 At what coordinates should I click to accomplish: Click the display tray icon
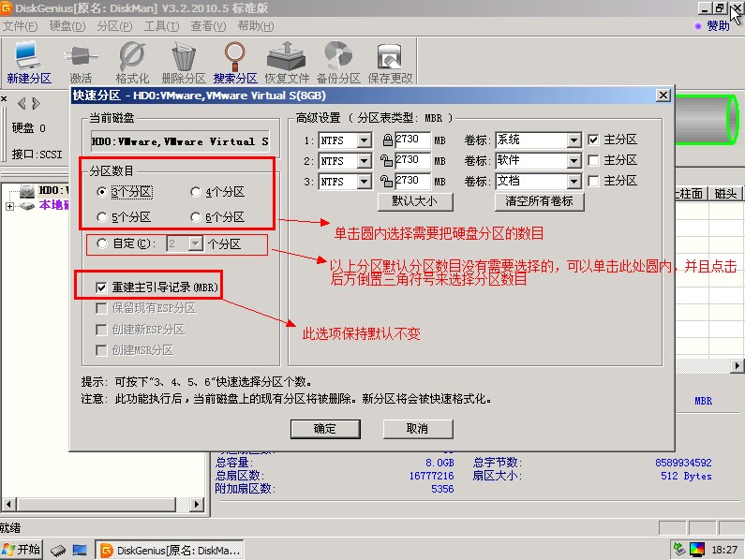coord(697,550)
